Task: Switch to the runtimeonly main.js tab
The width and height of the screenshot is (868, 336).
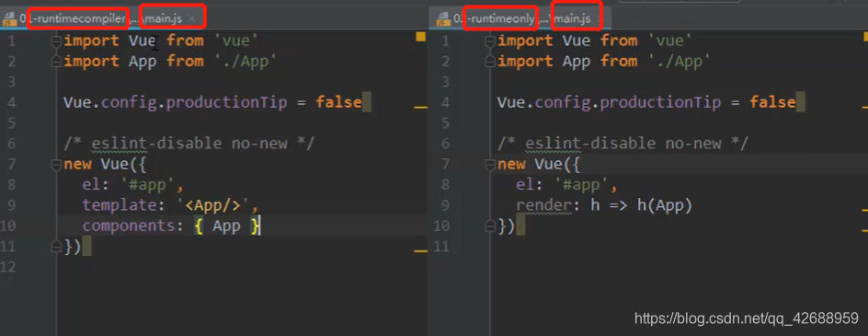Action: pos(523,18)
